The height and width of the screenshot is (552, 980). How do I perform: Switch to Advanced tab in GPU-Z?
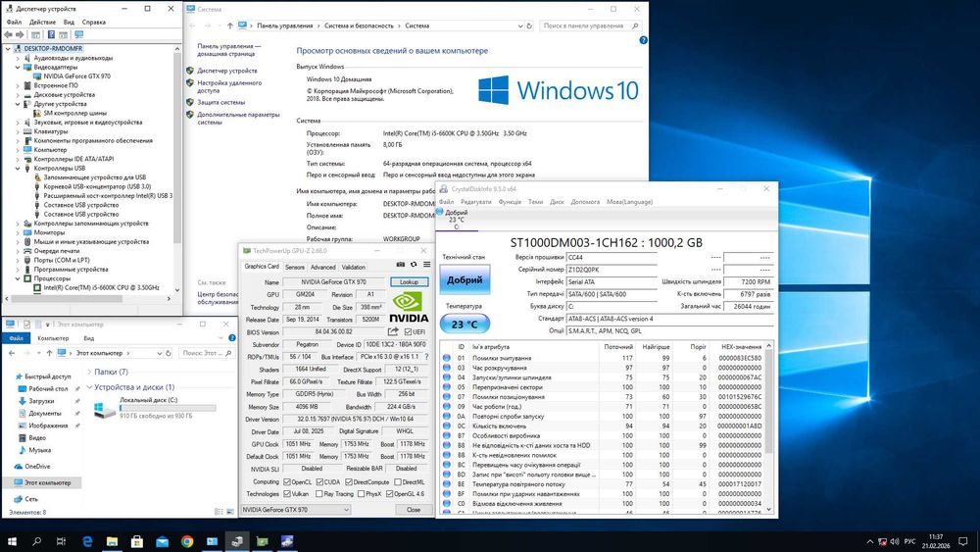[x=323, y=267]
